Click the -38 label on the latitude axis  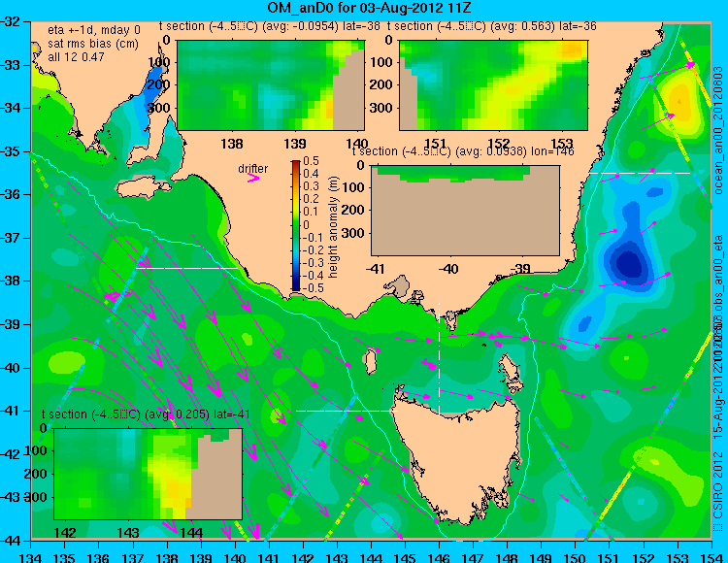click(10, 281)
